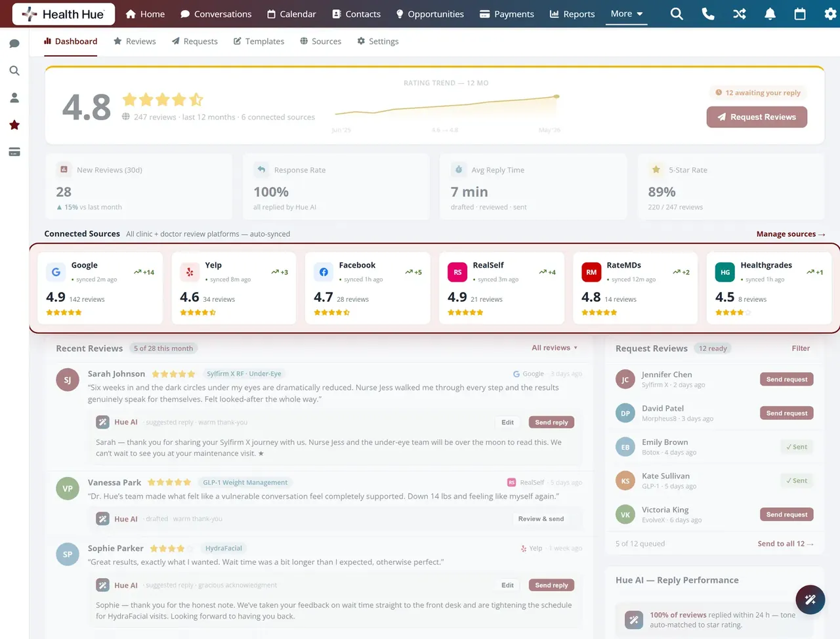This screenshot has height=639, width=840.
Task: Click 12 awaiting your reply badge
Action: tap(758, 93)
